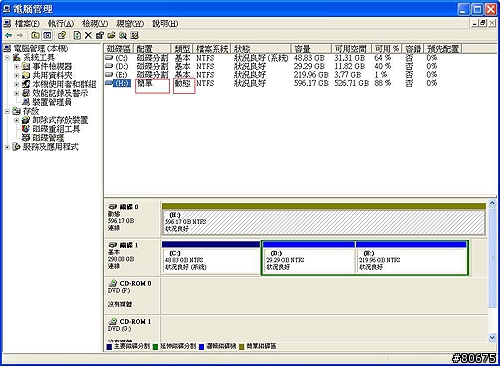The height and width of the screenshot is (366, 500).
Task: Collapse the 存放 tree node
Action: tap(7, 111)
